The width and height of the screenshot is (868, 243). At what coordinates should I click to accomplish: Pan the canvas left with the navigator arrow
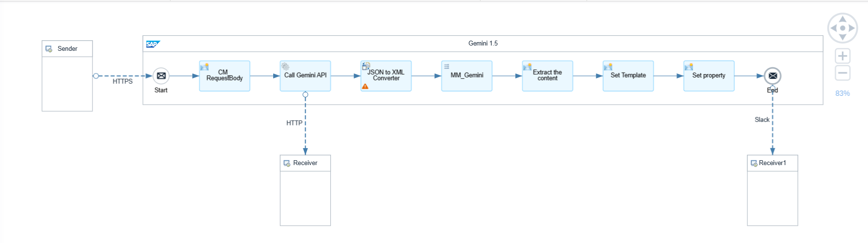pyautogui.click(x=834, y=28)
